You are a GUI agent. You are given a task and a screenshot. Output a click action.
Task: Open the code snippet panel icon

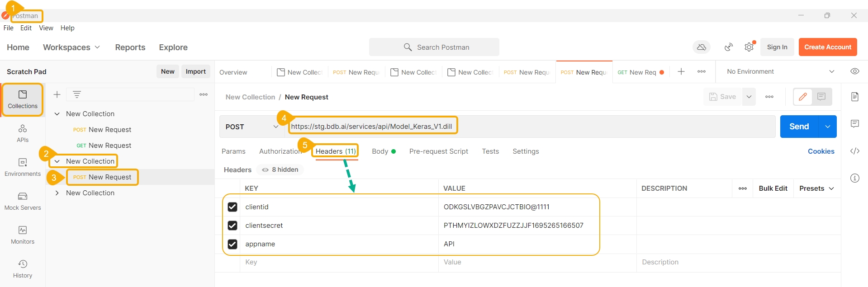854,151
